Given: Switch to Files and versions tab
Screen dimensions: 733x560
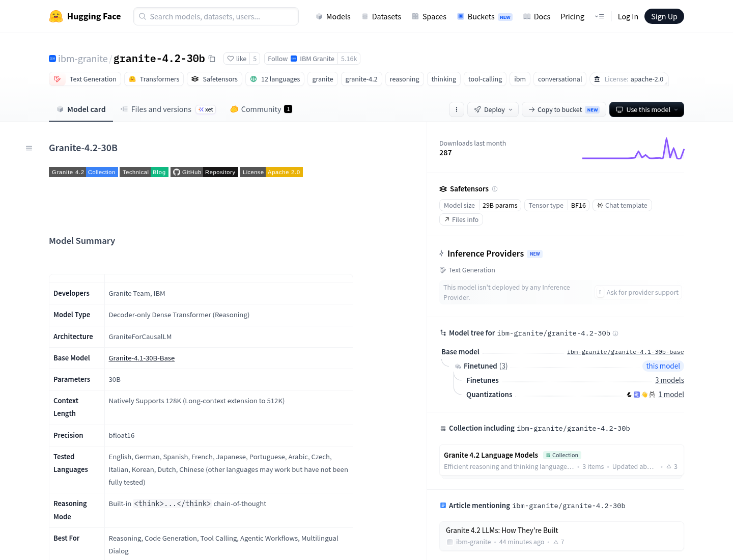Looking at the screenshot, I should click(168, 109).
